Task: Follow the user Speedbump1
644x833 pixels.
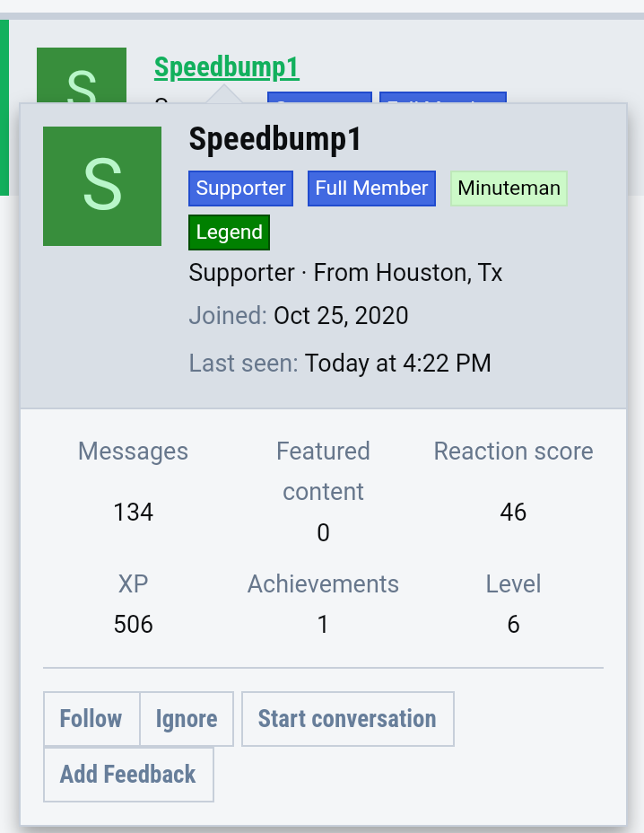Action: 91,719
